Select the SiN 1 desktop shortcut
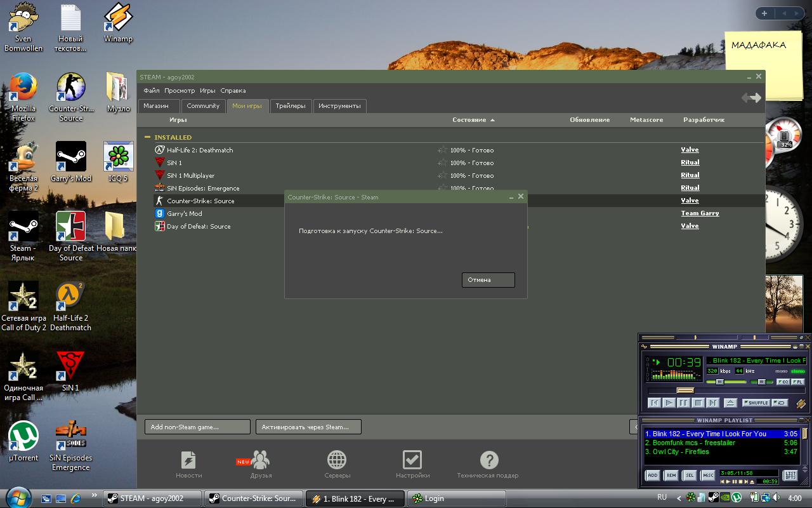812x508 pixels. coord(70,371)
